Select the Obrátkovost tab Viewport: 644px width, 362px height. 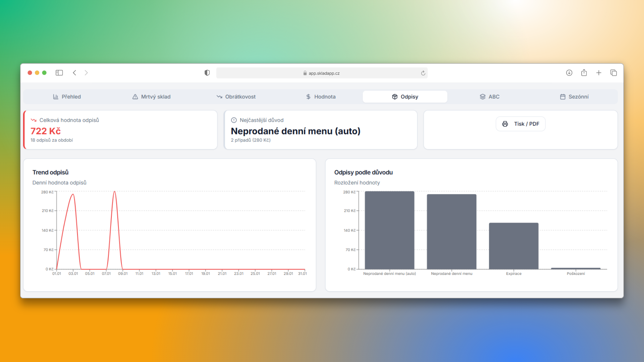236,97
